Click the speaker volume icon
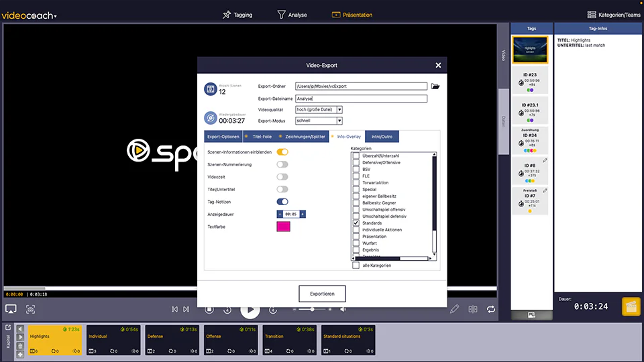 coord(343,309)
